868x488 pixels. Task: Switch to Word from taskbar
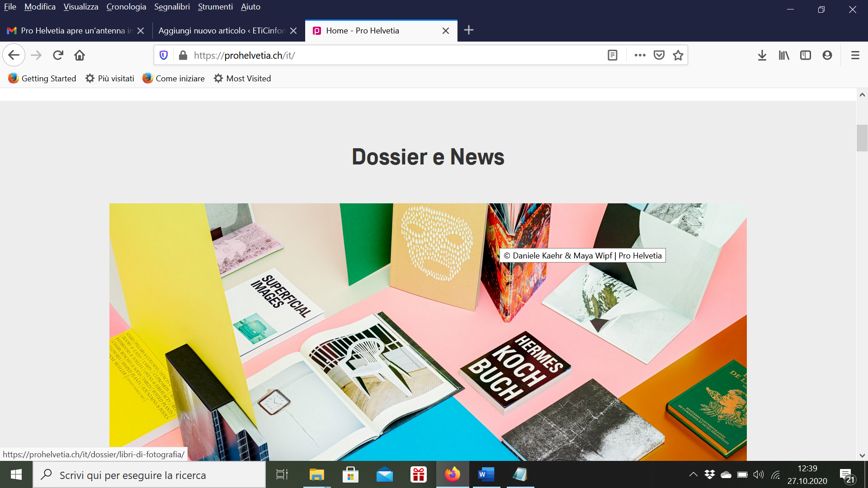486,474
